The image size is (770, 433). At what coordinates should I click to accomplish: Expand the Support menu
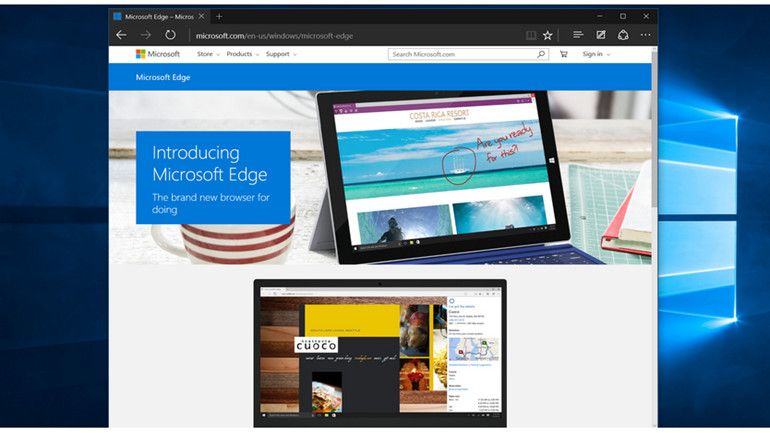(x=281, y=54)
